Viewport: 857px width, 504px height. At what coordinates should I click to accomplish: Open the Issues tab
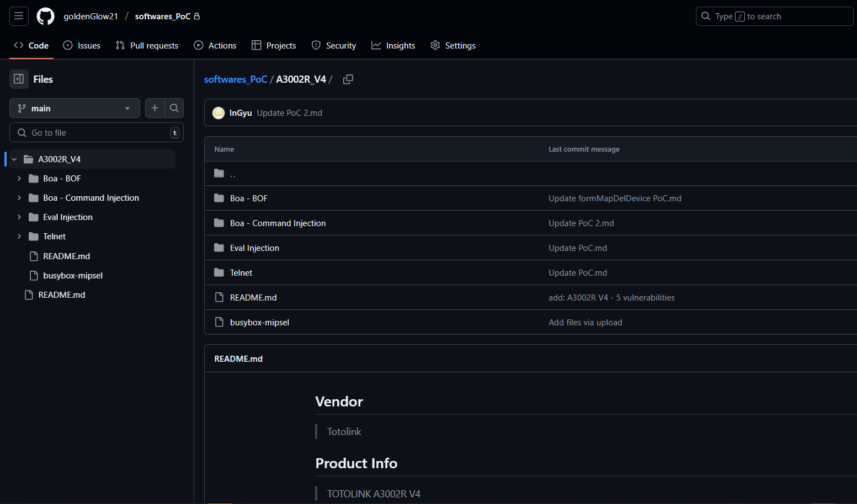(82, 46)
